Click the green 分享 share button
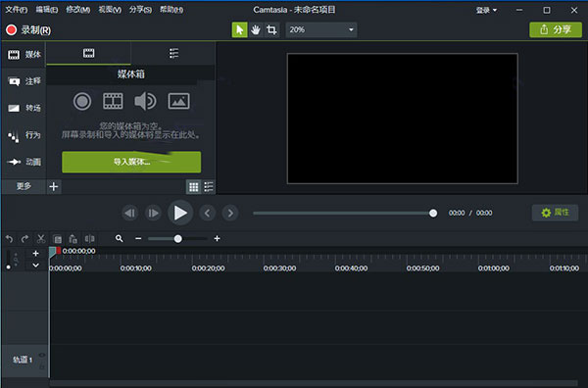 [556, 29]
